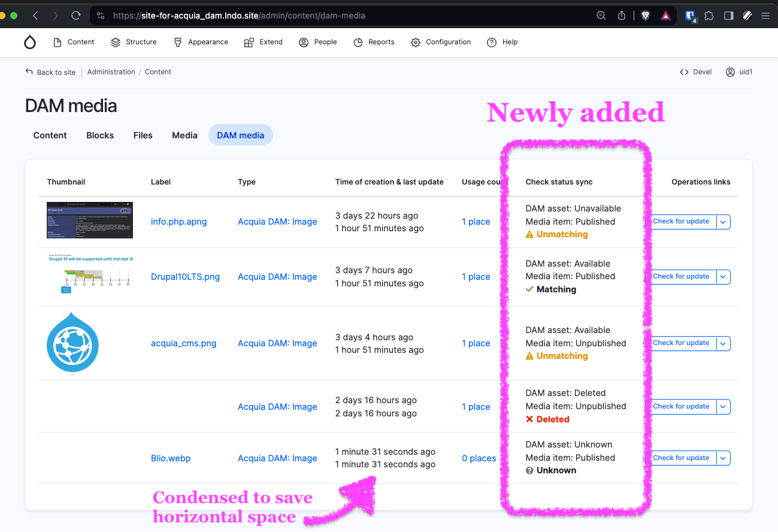778x532 pixels.
Task: Click the browser forward arrow
Action: click(56, 16)
